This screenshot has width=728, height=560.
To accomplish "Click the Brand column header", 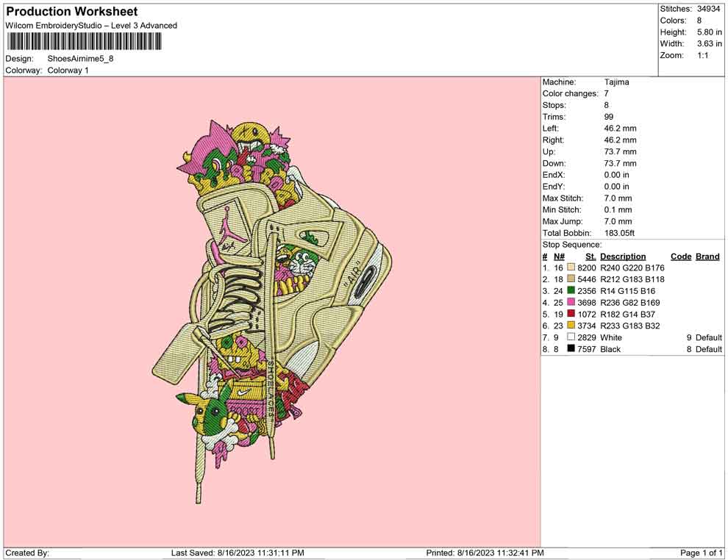I will pyautogui.click(x=707, y=256).
